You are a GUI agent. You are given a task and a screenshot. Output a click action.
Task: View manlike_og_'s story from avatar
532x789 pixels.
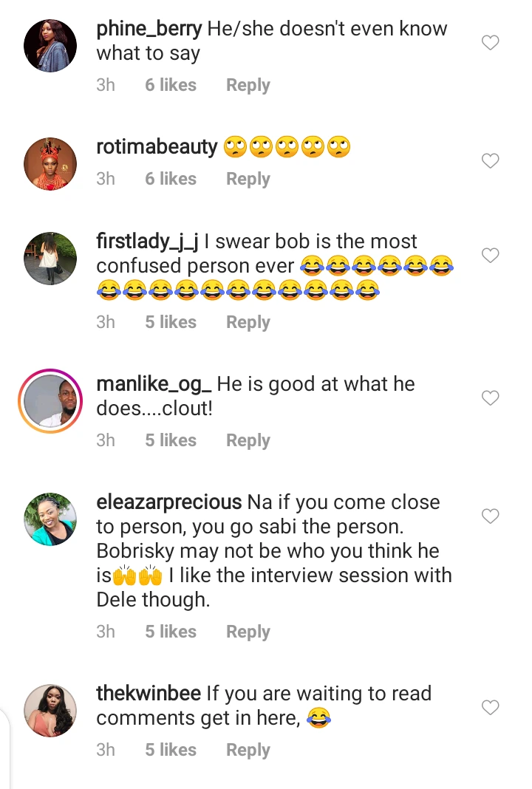[x=50, y=400]
